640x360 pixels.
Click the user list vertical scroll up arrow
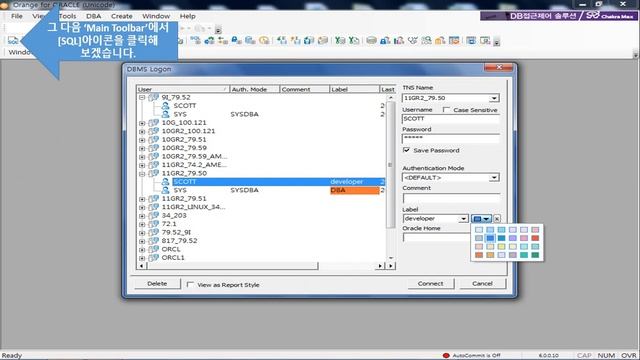click(x=391, y=98)
